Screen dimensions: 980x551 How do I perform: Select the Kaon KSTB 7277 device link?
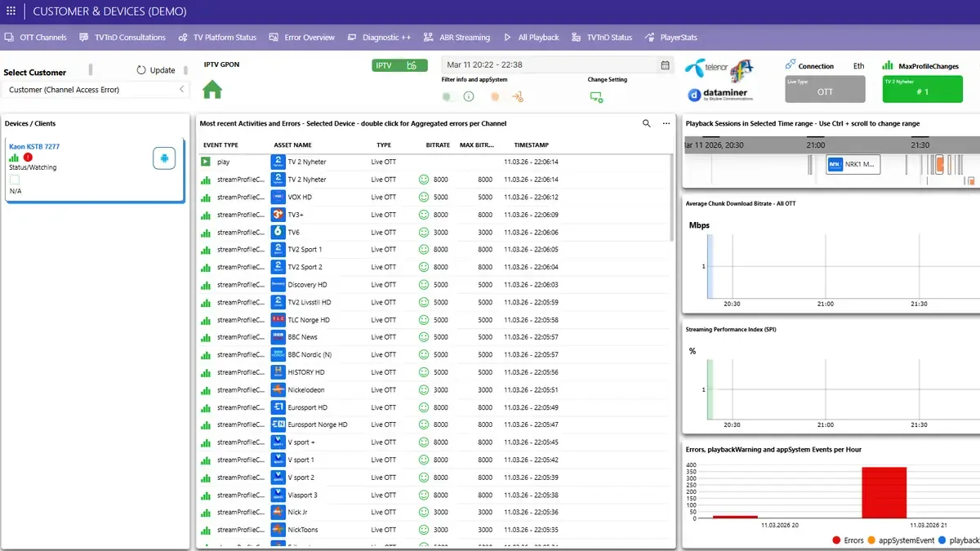[x=34, y=147]
